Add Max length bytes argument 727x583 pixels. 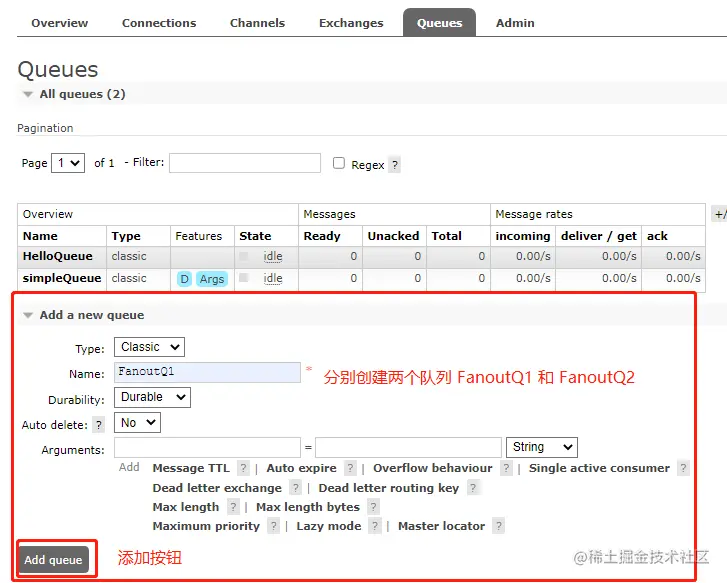click(308, 507)
